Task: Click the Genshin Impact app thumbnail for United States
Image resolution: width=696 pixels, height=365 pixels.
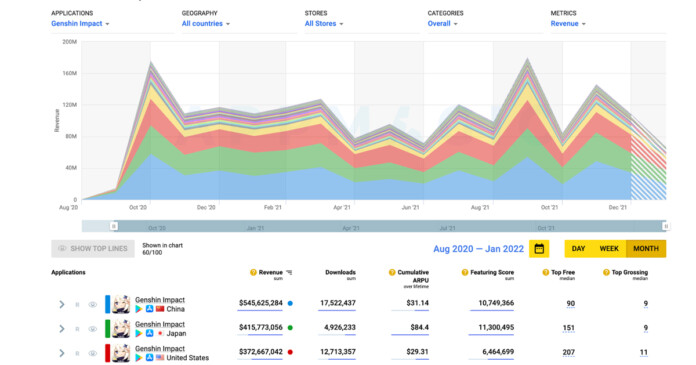Action: tap(121, 353)
